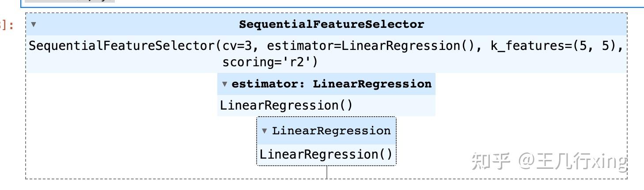Collapse the inner LinearRegression dotted-box triangle
The image size is (644, 190).
click(265, 131)
